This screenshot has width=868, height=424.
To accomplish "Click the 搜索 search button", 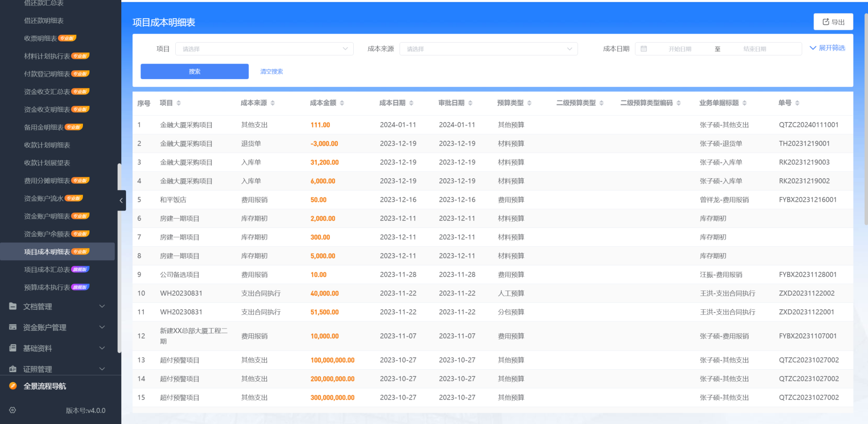I will tap(194, 71).
